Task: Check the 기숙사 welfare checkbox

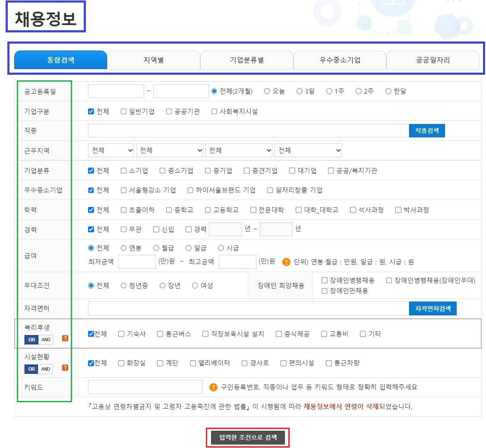Action: coord(121,334)
